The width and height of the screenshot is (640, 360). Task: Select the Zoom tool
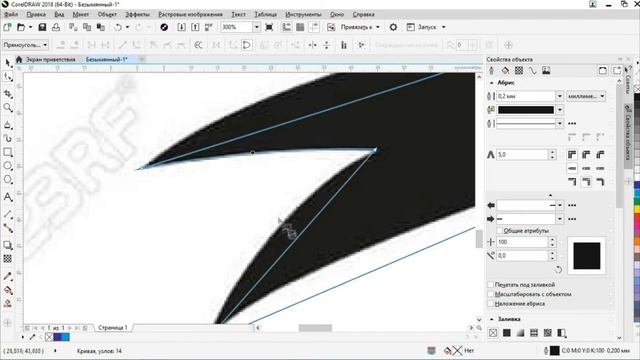[8, 108]
